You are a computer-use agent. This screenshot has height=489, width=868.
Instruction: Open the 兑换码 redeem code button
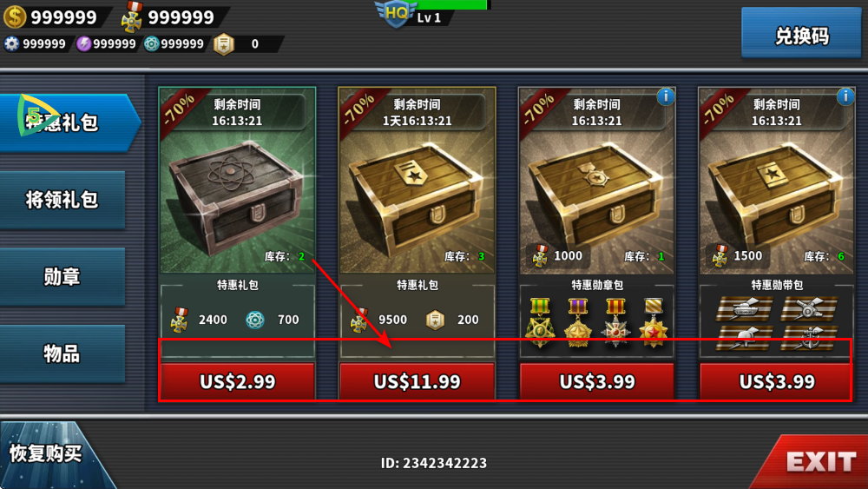(x=801, y=35)
